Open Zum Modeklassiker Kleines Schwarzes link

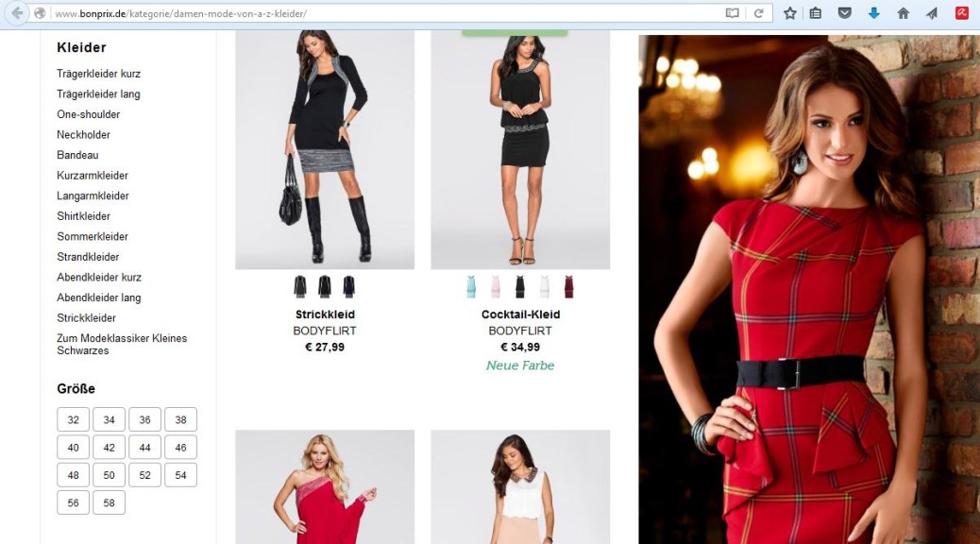tap(122, 344)
